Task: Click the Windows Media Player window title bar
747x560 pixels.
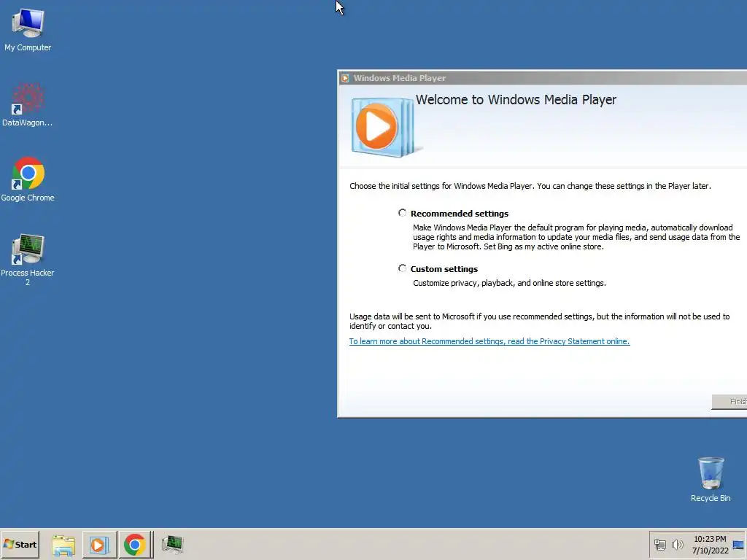Action: (x=543, y=78)
